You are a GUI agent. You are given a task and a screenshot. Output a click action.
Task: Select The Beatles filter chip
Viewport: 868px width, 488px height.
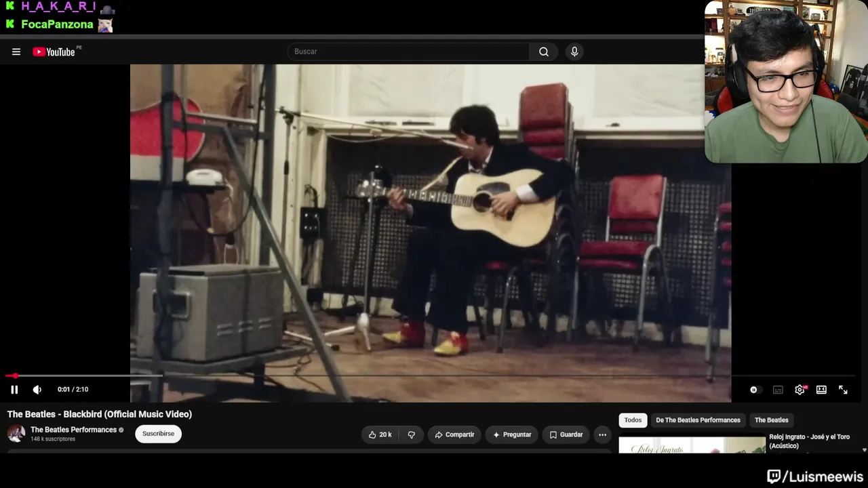771,420
